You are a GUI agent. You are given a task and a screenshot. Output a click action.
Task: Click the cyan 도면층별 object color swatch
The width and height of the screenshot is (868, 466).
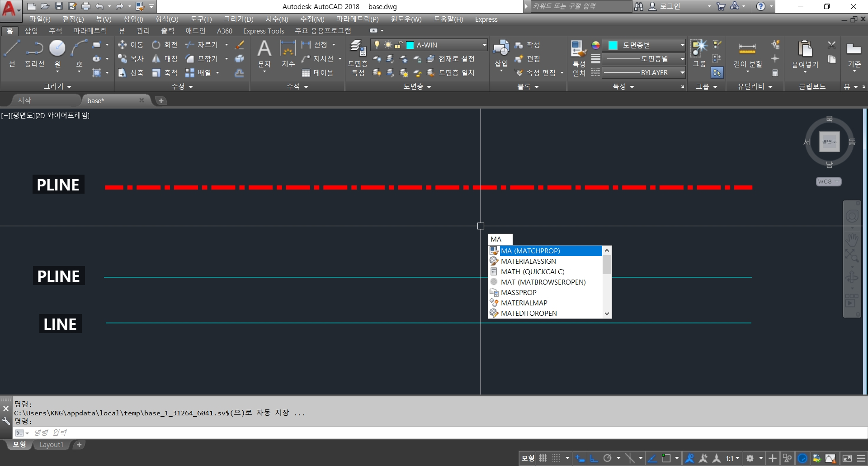click(613, 45)
